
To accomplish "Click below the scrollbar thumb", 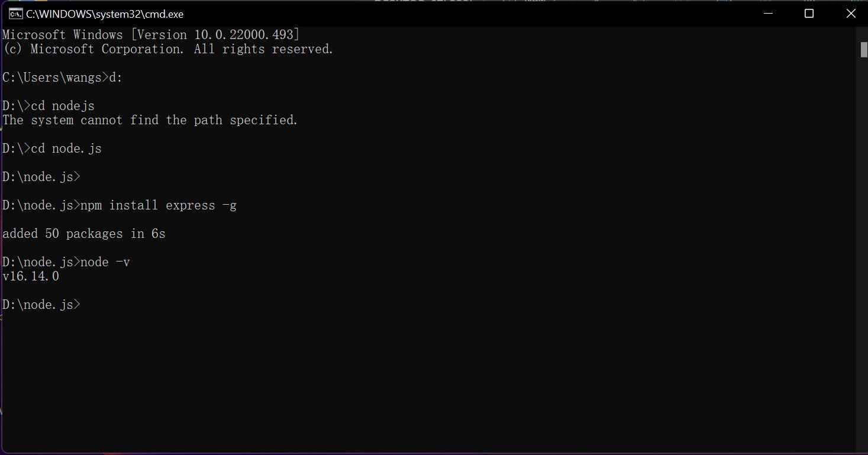I will click(x=863, y=237).
